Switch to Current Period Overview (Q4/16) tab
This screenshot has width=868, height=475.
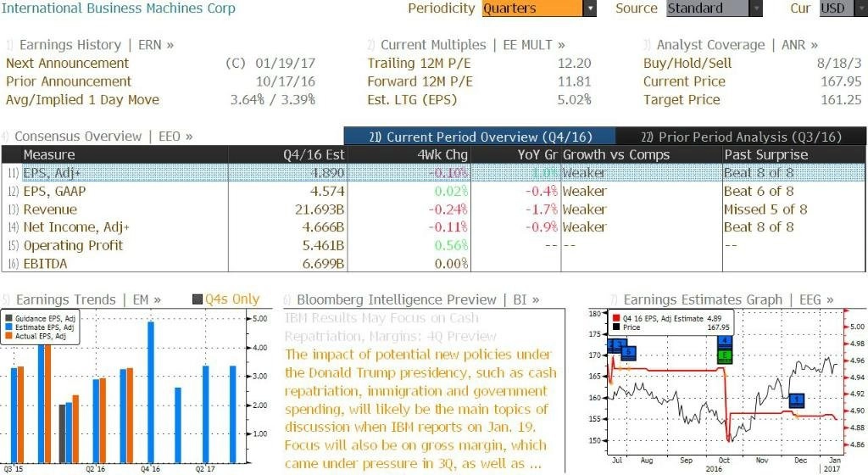(x=480, y=137)
